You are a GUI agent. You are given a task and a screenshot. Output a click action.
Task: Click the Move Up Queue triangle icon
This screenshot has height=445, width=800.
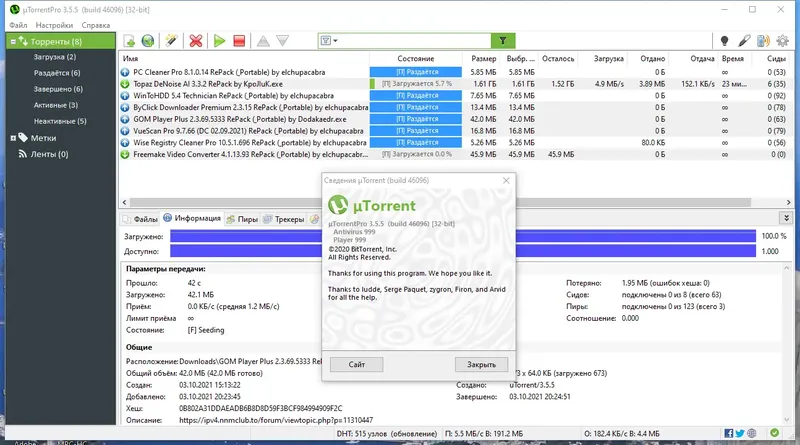263,41
